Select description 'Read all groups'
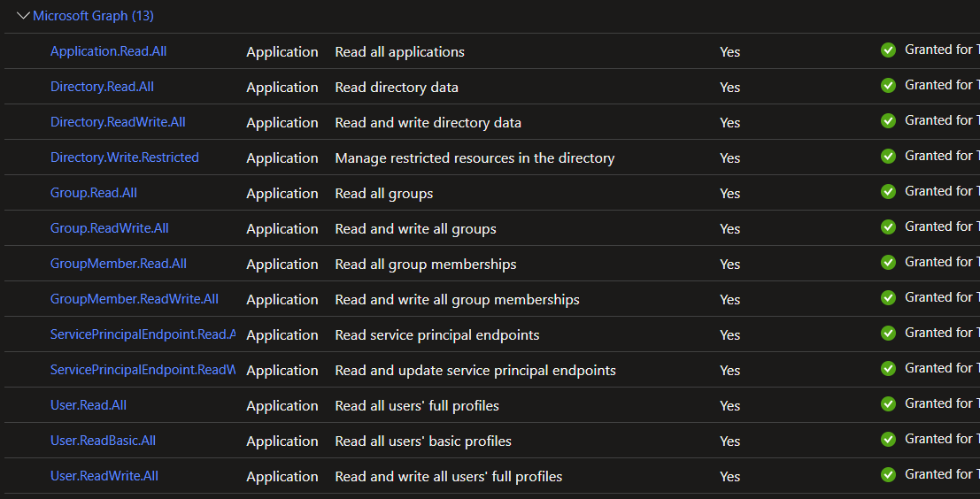This screenshot has width=980, height=499. click(x=383, y=194)
